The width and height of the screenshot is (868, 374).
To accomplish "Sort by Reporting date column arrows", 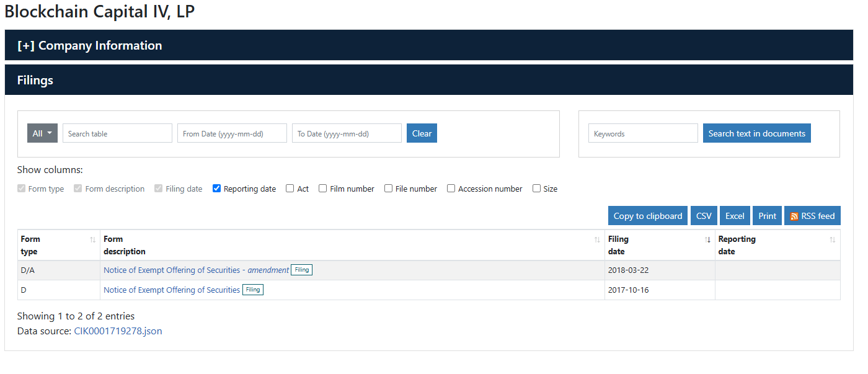I will [x=833, y=239].
